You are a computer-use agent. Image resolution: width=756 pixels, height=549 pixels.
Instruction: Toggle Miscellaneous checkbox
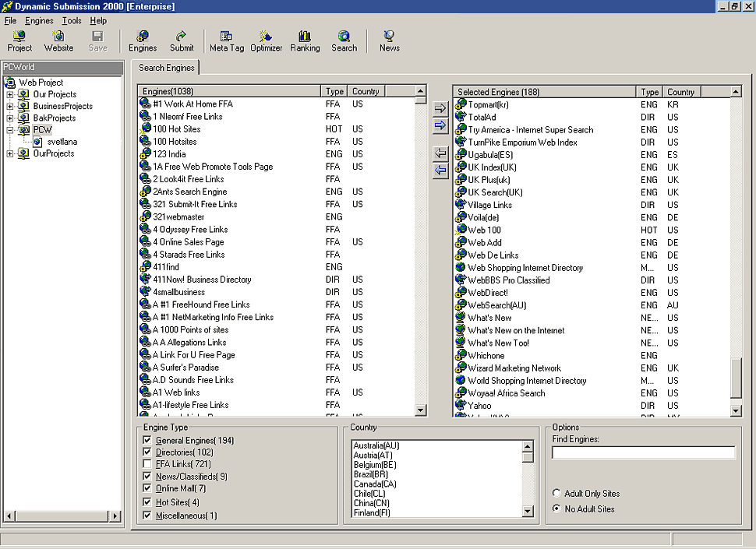pos(147,516)
